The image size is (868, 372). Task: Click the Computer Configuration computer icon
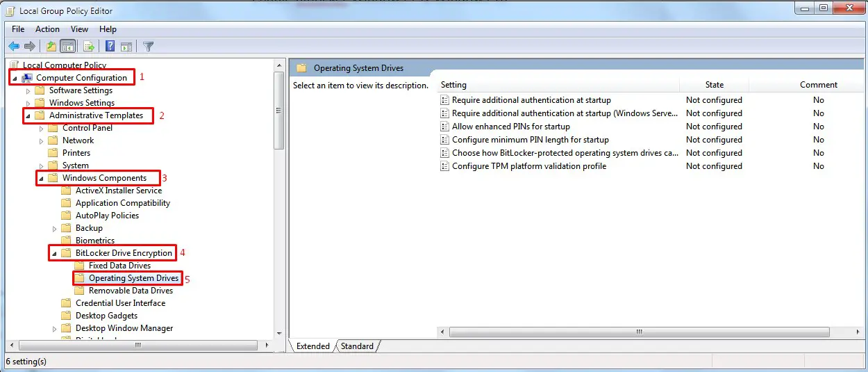pos(27,78)
